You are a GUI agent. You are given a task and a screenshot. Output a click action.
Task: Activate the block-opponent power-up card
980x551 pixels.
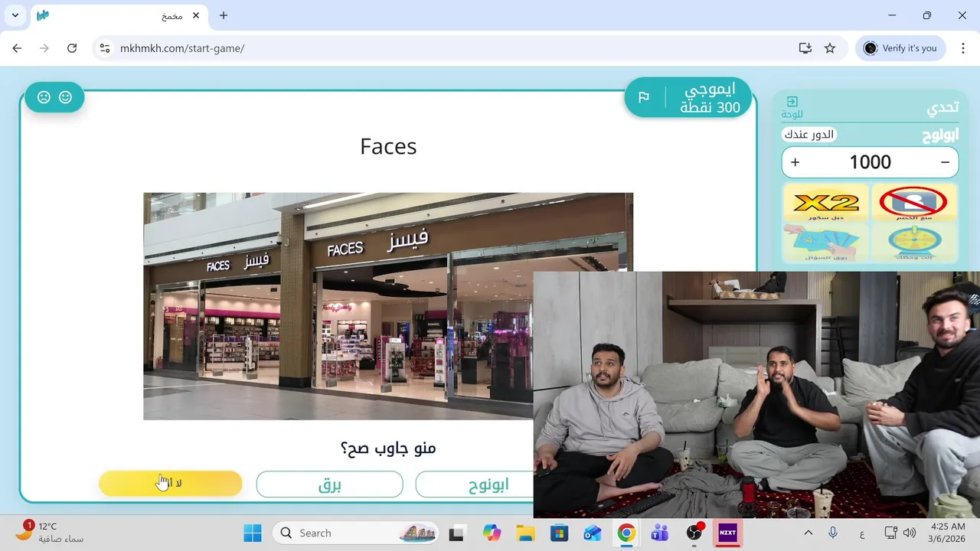click(x=914, y=203)
